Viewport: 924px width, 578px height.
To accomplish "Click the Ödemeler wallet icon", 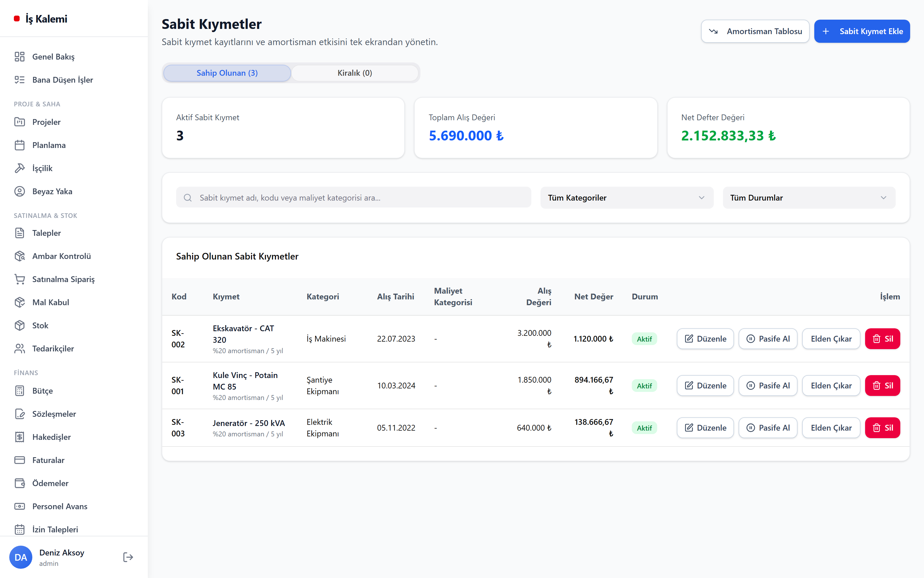I will click(19, 483).
